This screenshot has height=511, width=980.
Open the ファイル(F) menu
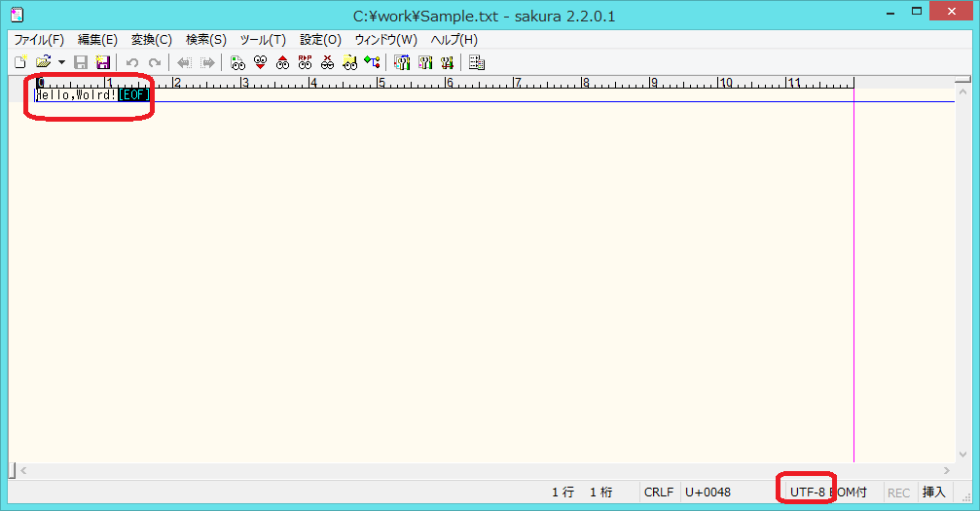39,39
